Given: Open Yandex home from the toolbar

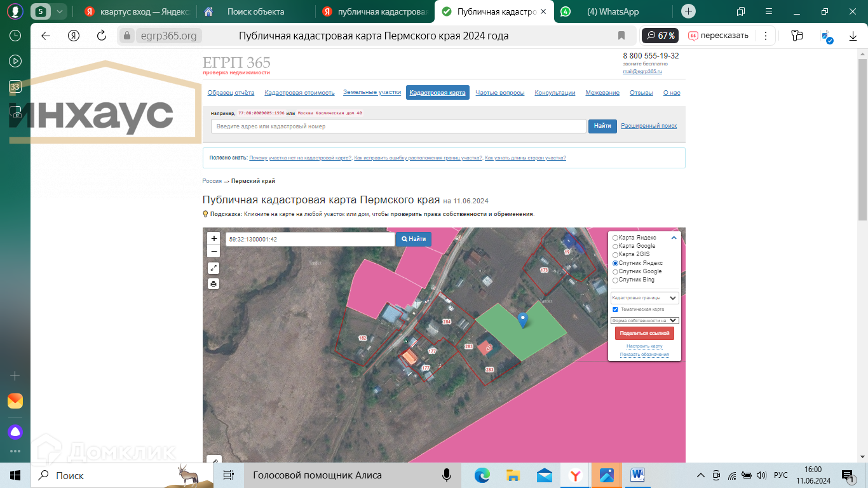Looking at the screenshot, I should (74, 36).
